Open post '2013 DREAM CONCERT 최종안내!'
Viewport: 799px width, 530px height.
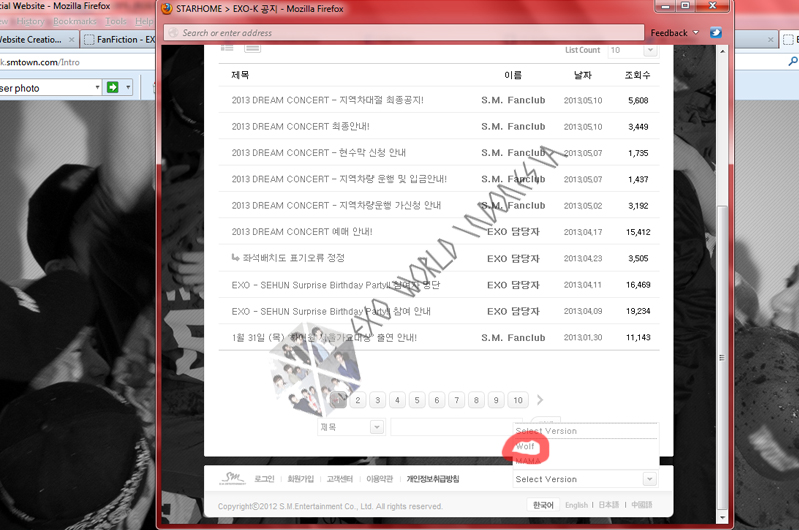pos(300,126)
